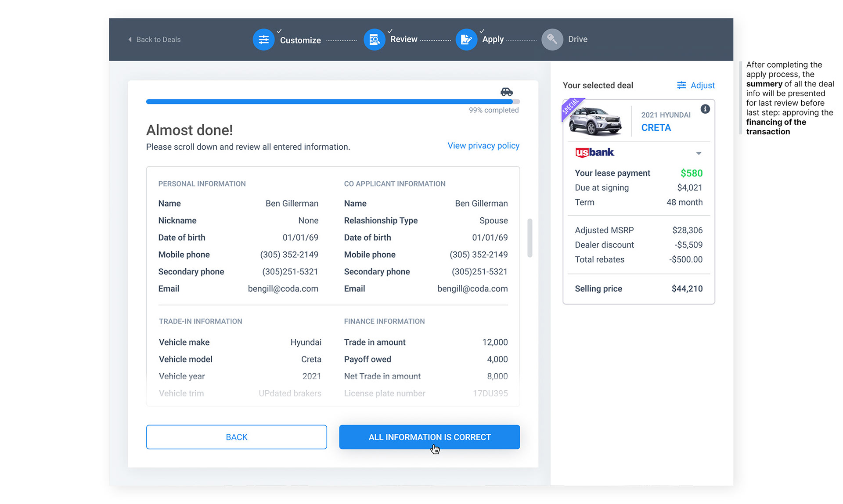The height and width of the screenshot is (504, 843).
Task: Click the back arrow beside Back to Deals
Action: pyautogui.click(x=130, y=40)
